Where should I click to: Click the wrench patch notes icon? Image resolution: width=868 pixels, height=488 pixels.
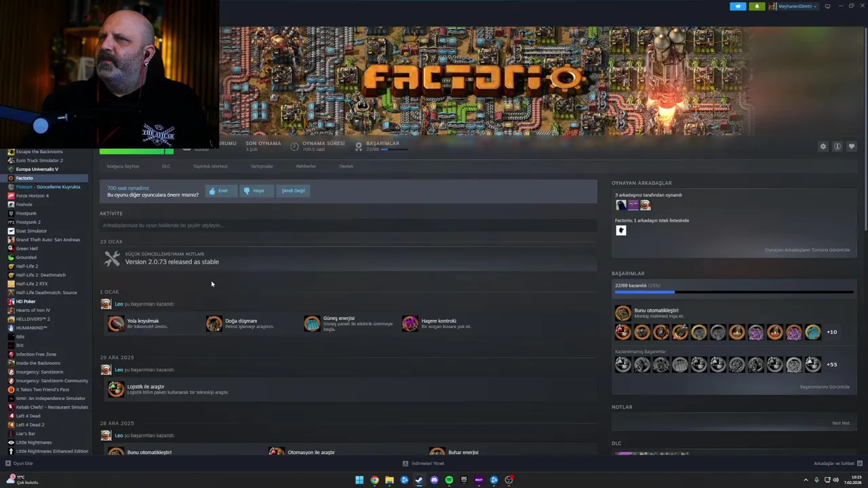point(112,258)
